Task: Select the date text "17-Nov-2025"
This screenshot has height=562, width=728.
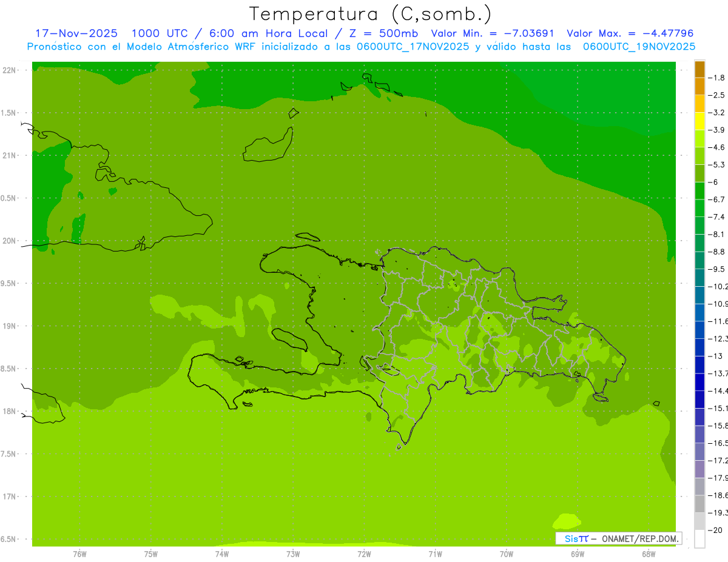Action: tap(76, 33)
